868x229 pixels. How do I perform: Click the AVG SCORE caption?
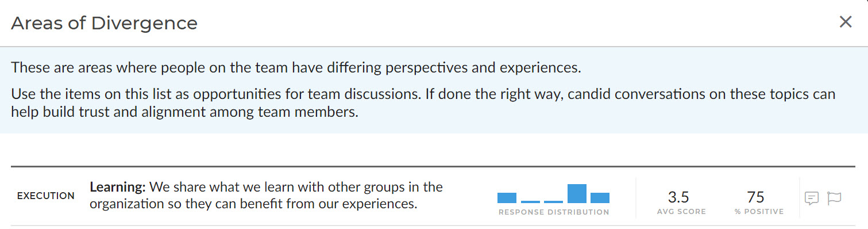pos(681,212)
